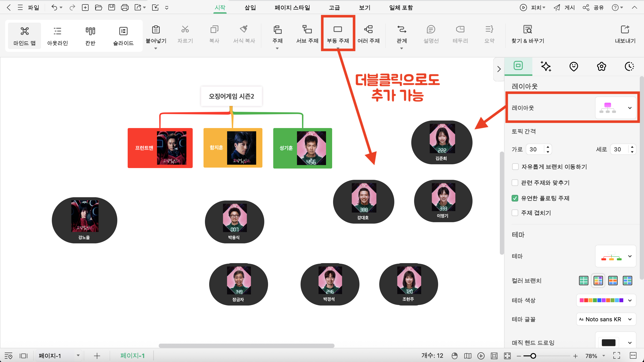This screenshot has width=644, height=362.
Task: Uncheck 유연한 플로팅 주제 option
Action: coord(515,198)
